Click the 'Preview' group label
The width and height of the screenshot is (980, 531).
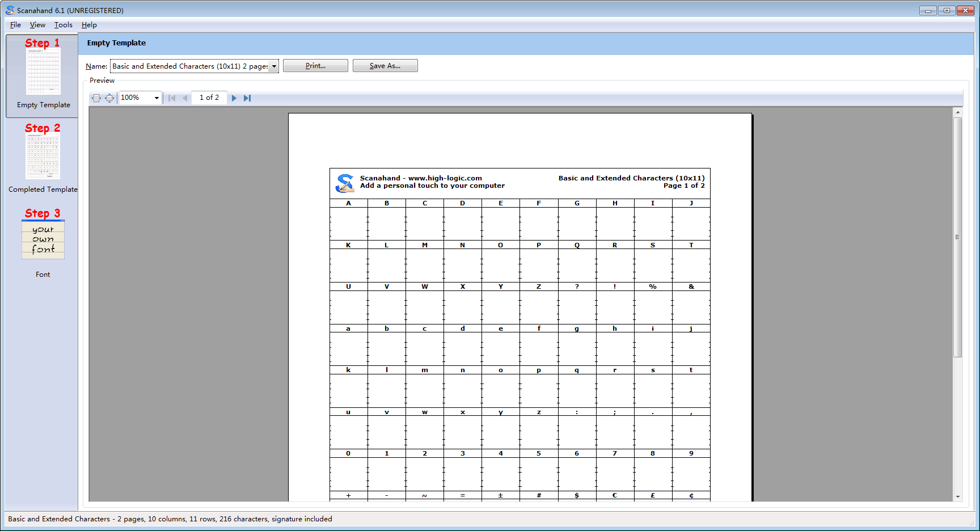pos(102,81)
